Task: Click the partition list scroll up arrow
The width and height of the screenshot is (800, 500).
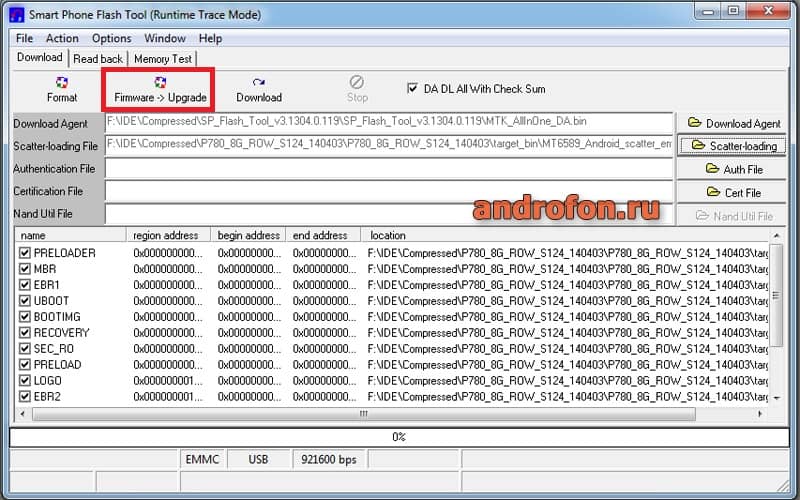Action: (776, 236)
